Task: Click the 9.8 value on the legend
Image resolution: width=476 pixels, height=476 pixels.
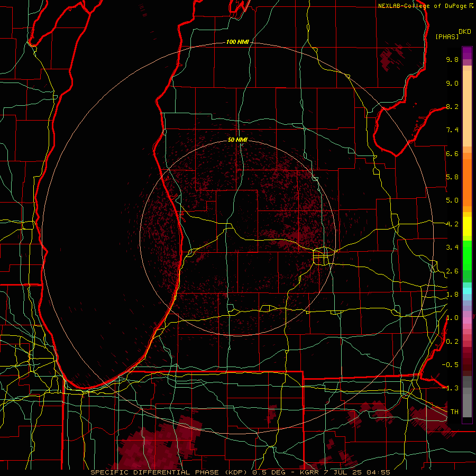Action: pos(452,59)
